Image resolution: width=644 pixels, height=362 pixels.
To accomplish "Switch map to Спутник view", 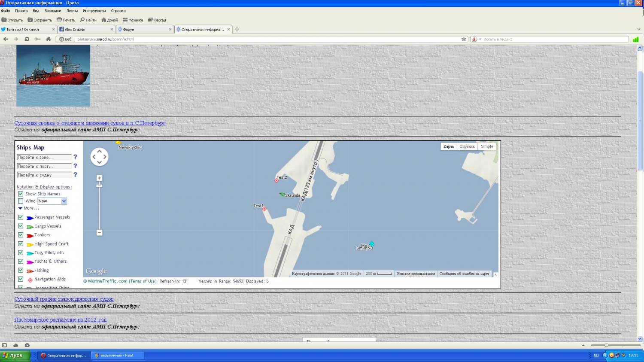I will pyautogui.click(x=467, y=146).
